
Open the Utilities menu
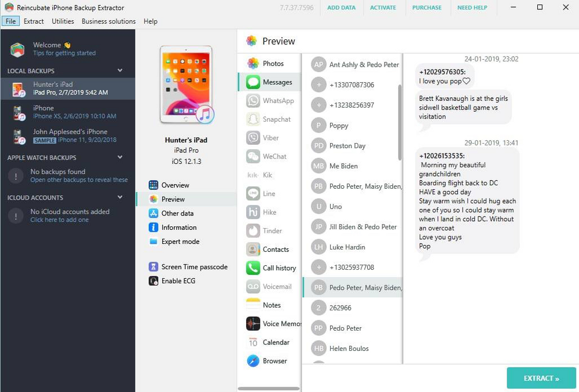coord(63,20)
